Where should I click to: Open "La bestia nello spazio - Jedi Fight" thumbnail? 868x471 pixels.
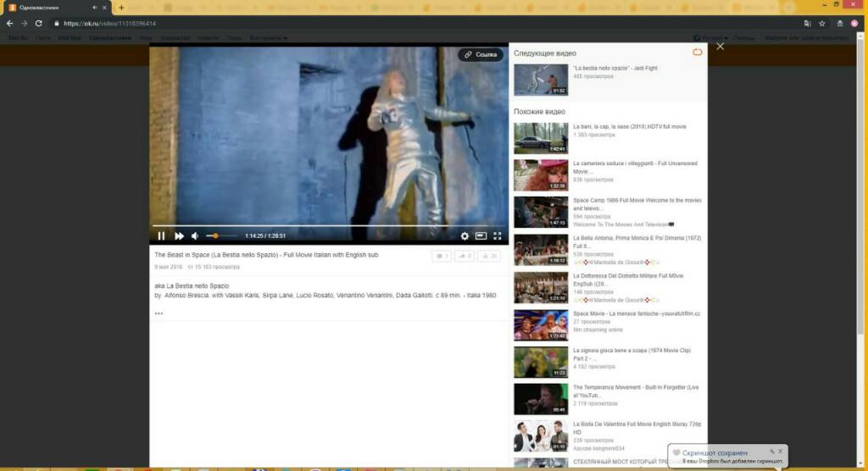(541, 80)
